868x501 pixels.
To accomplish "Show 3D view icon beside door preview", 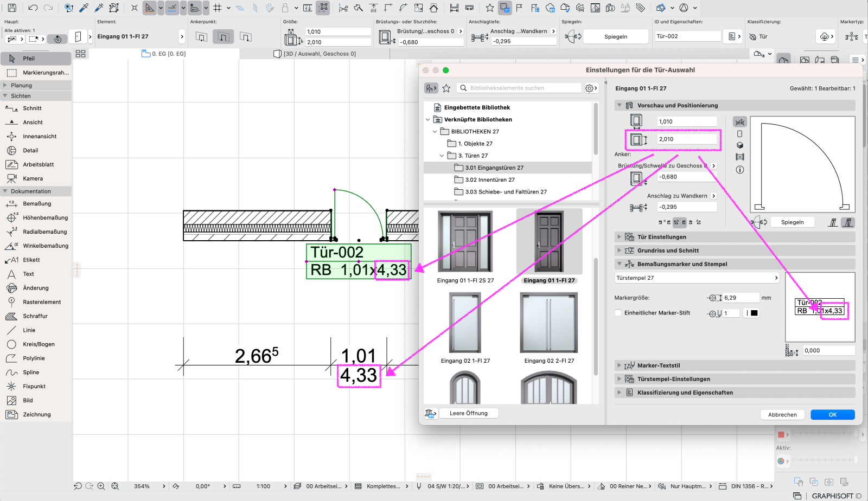I will coord(739,145).
